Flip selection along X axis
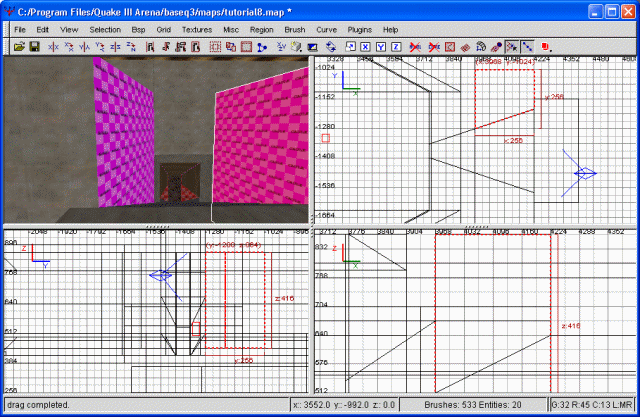This screenshot has height=417, width=640. (x=53, y=47)
